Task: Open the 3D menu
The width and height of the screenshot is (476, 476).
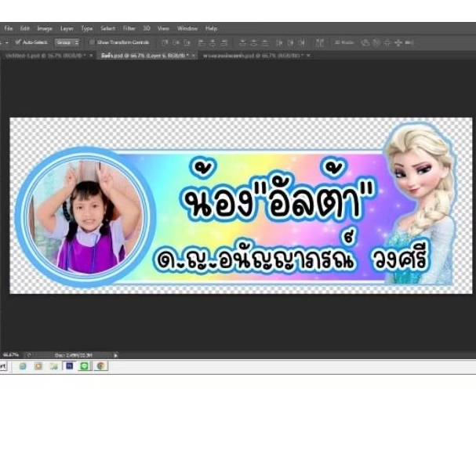Action: (147, 28)
